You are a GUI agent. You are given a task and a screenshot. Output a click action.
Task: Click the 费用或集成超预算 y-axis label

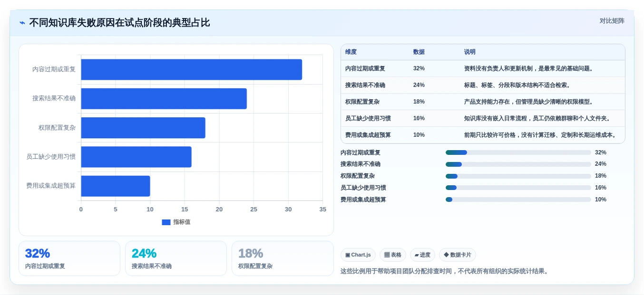pyautogui.click(x=51, y=186)
